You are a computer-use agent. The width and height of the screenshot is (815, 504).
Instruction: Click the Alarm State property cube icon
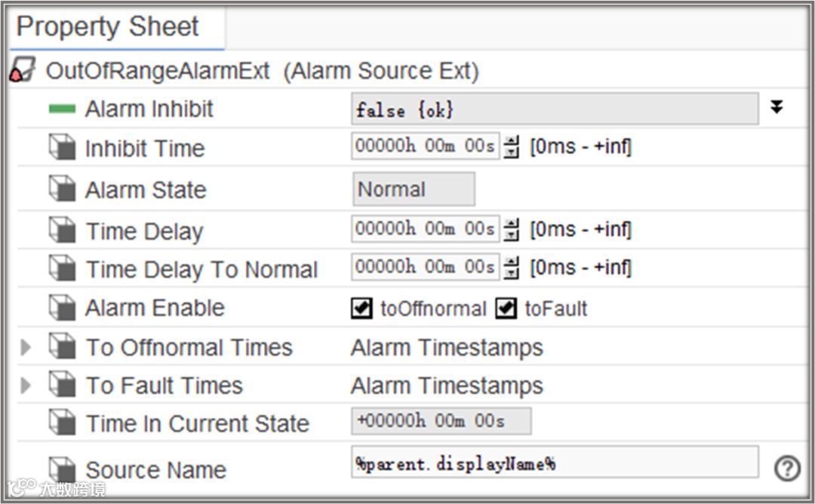pos(63,188)
